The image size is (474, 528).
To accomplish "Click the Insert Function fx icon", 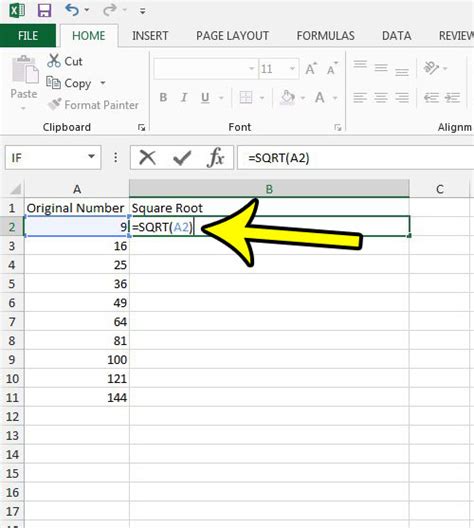I will 215,157.
